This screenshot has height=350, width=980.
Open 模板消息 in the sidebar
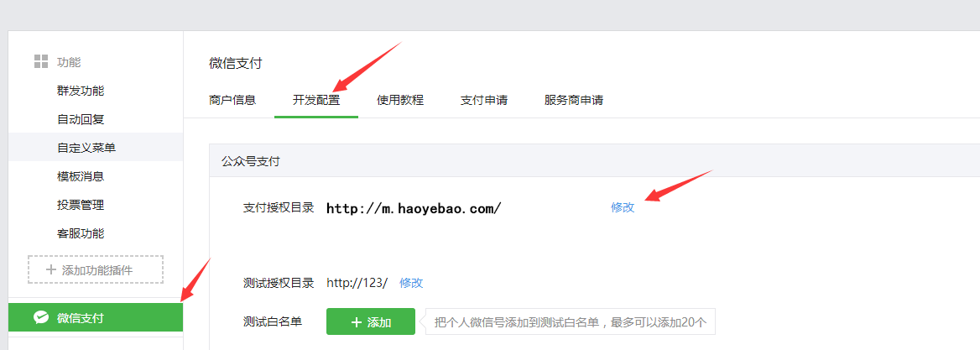(x=81, y=176)
